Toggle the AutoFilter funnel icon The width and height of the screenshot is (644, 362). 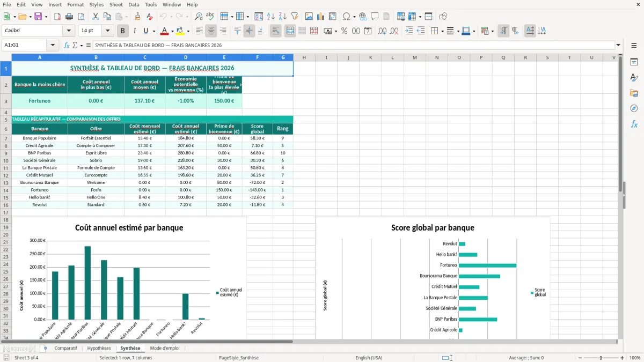coord(294,17)
